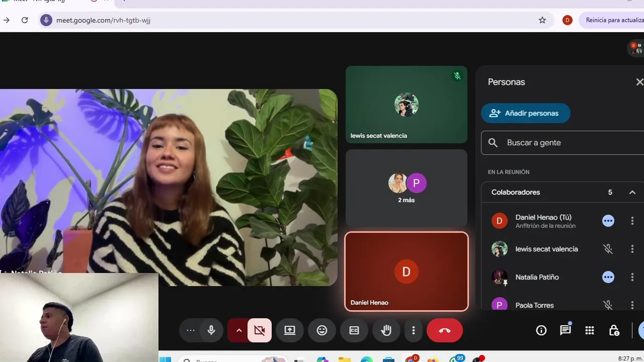
Task: Open the Windows Start button in taskbar
Action: (165, 359)
